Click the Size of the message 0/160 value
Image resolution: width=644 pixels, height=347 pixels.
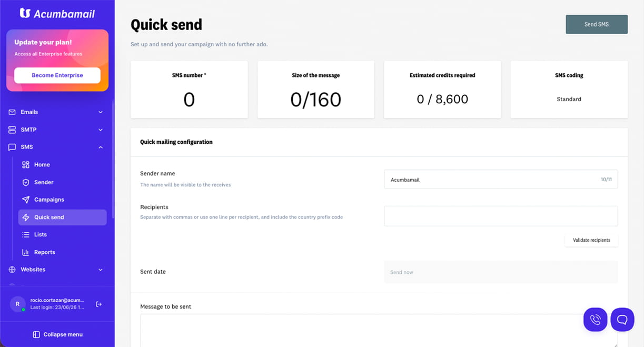pyautogui.click(x=316, y=100)
